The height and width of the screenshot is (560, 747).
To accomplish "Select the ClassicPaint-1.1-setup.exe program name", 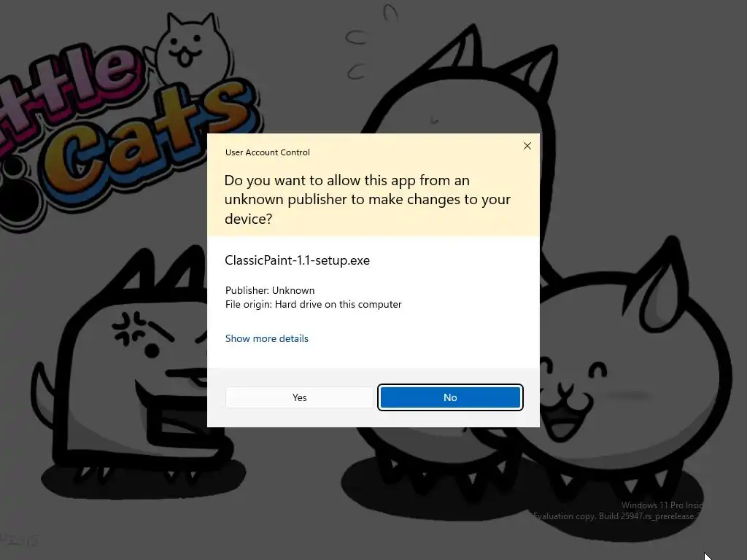I will pyautogui.click(x=298, y=260).
